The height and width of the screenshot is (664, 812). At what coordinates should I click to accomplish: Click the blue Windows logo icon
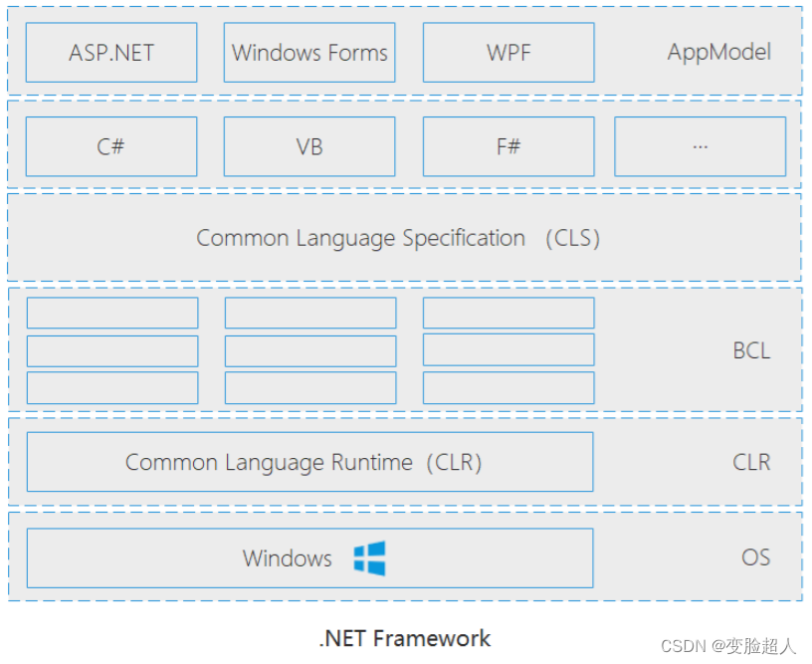[x=369, y=558]
